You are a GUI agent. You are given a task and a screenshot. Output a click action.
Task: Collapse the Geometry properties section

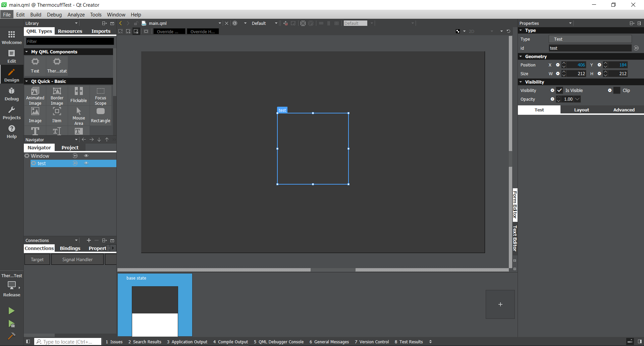pos(521,56)
